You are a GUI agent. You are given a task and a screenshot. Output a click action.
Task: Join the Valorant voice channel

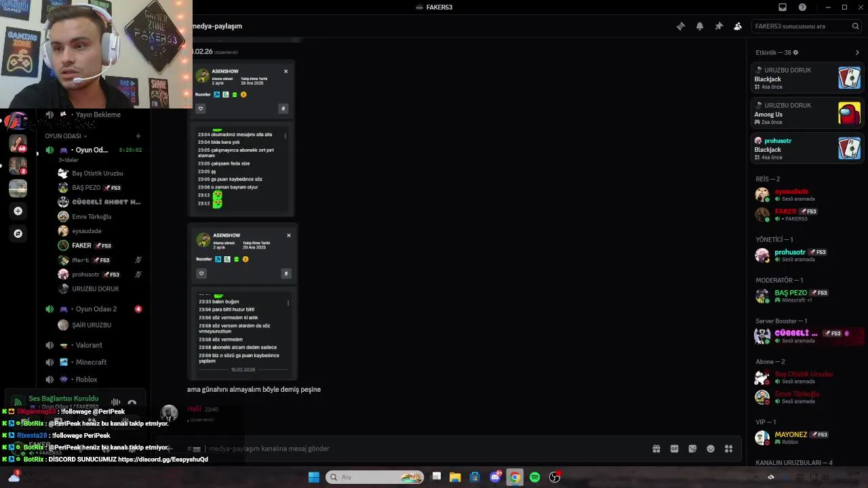(x=93, y=345)
